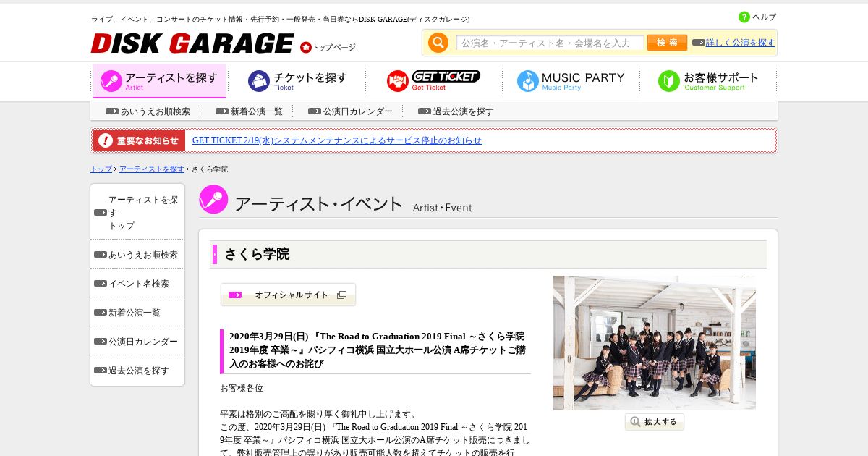Screen dimensions: 868x456
Task: Click arrow icon before 新着公演一覧 in subnav
Action: point(222,111)
